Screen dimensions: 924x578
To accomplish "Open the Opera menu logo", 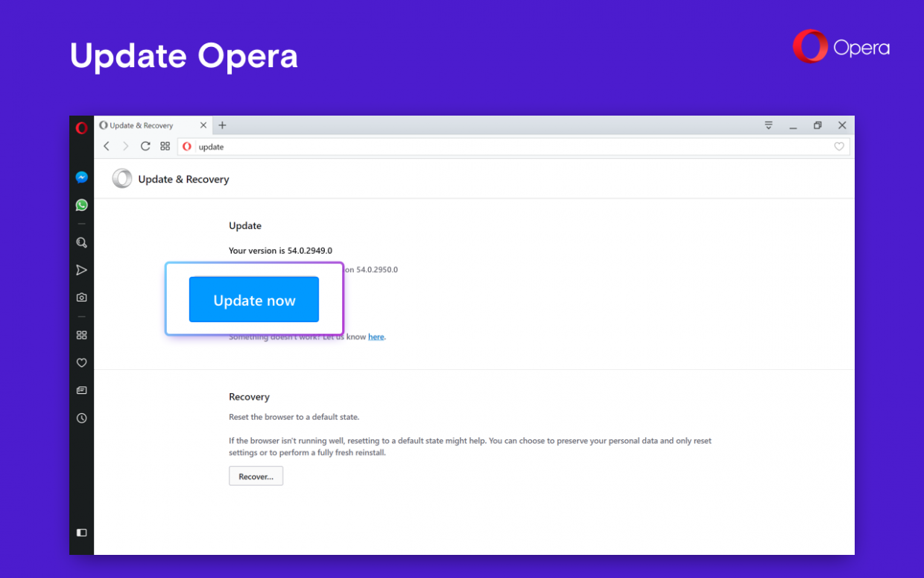I will [x=81, y=128].
